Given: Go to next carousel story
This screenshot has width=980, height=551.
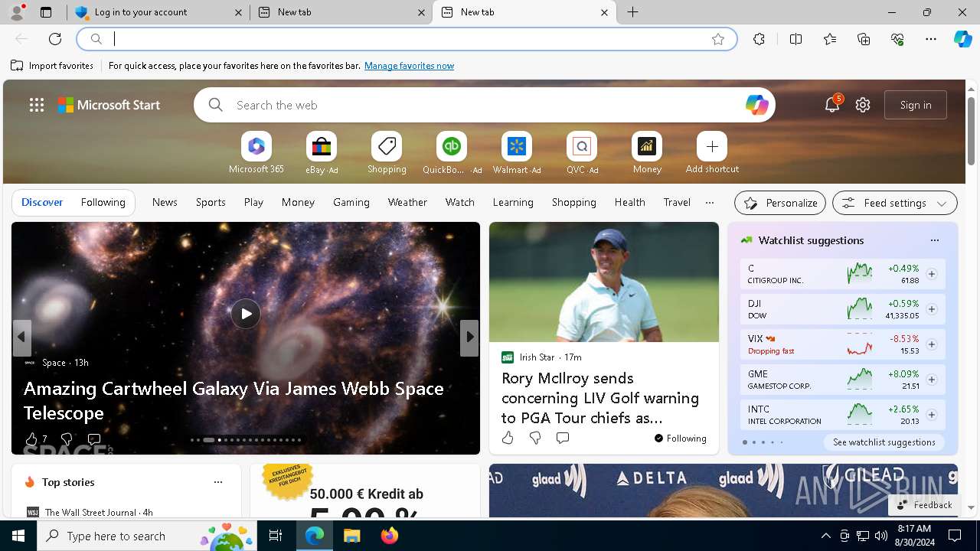Looking at the screenshot, I should pyautogui.click(x=469, y=337).
